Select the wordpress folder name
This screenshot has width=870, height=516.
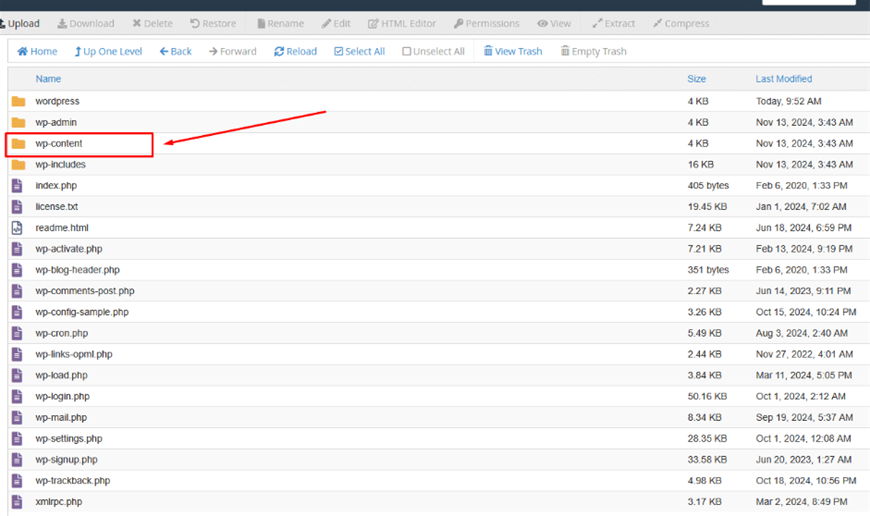tap(57, 101)
